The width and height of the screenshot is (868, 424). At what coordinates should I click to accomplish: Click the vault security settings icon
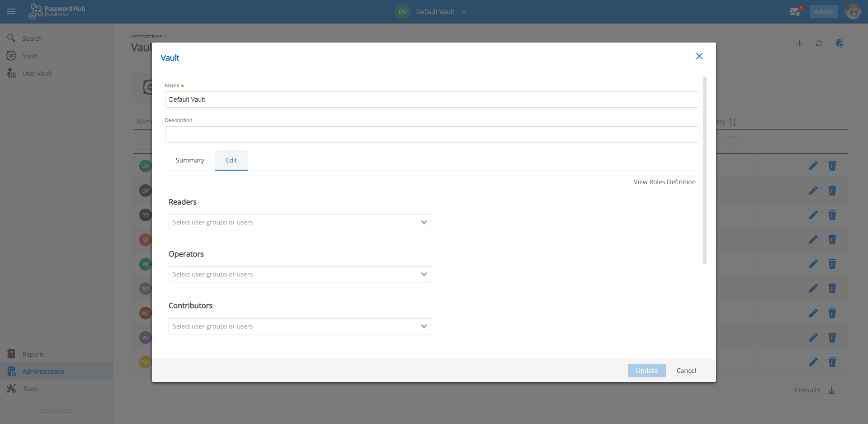point(839,43)
